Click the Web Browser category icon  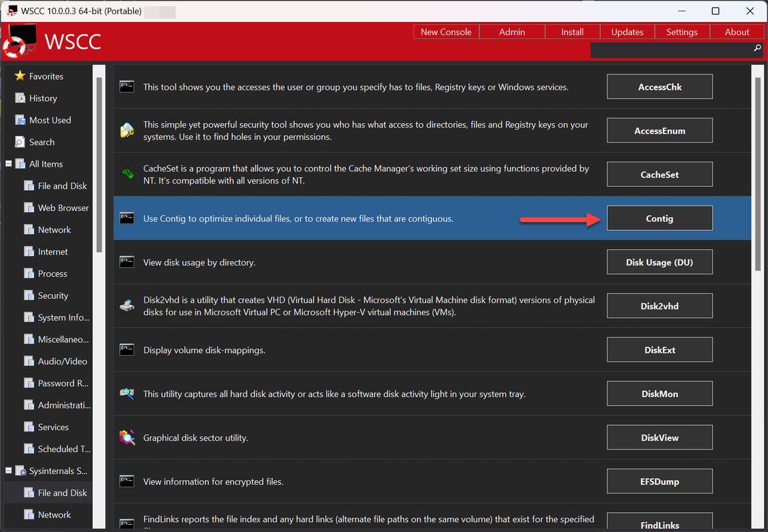click(x=29, y=207)
